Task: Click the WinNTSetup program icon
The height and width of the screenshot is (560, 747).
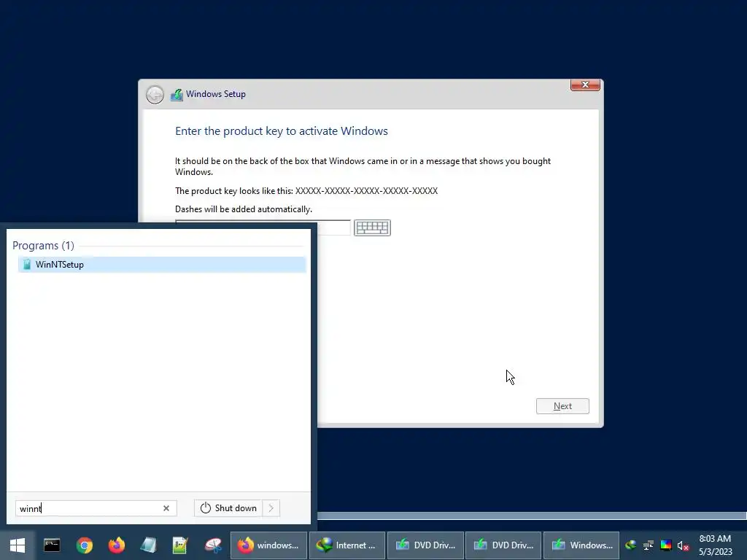Action: 27,264
